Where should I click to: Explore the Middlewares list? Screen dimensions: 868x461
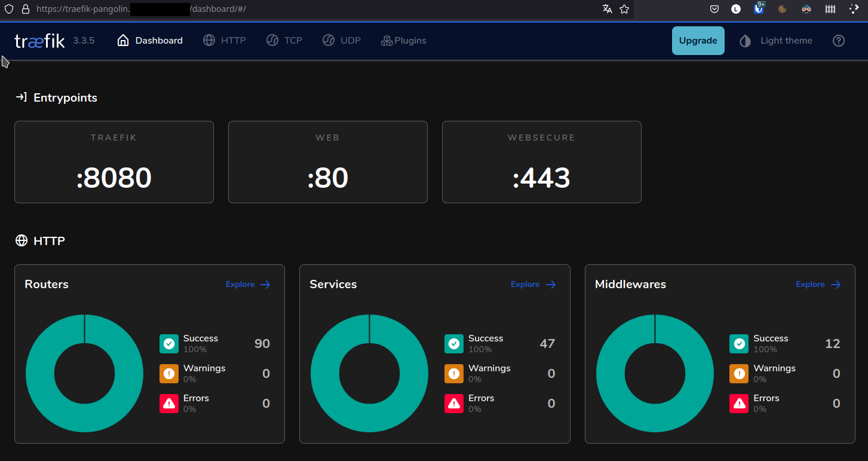tap(818, 284)
